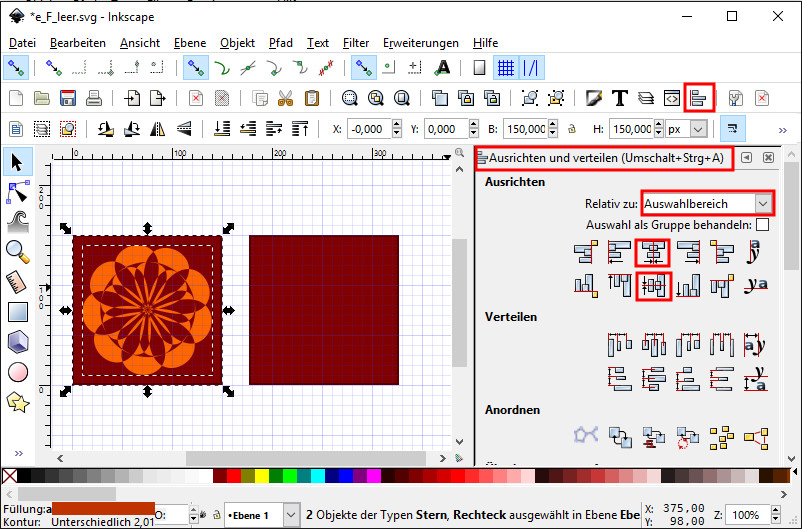This screenshot has height=529, width=802.
Task: Click the H height input field
Action: tap(632, 129)
